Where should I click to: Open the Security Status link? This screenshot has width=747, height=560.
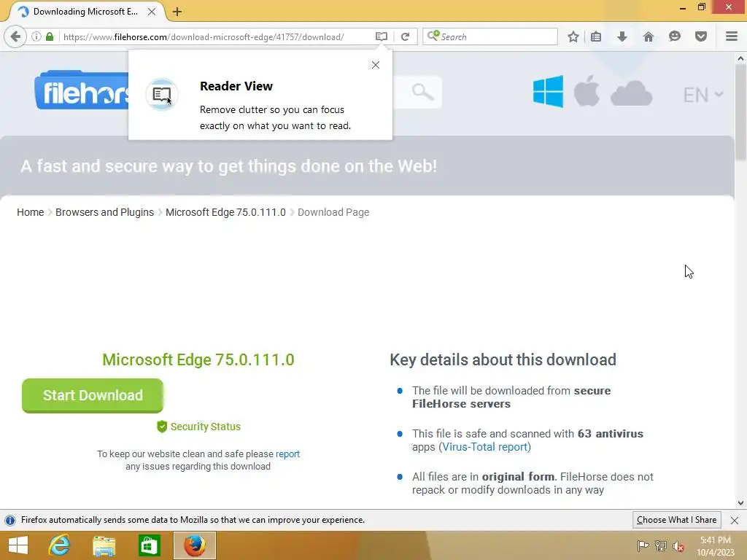pos(198,427)
